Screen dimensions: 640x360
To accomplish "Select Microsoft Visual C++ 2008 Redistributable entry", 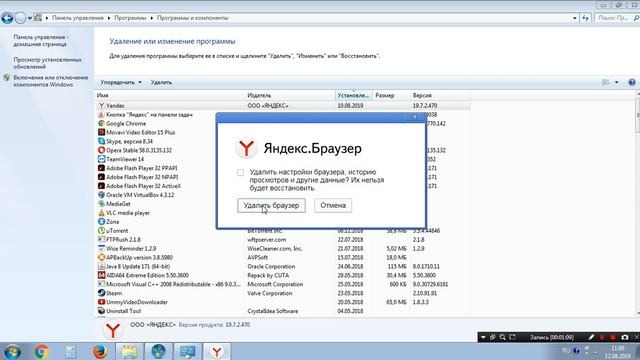I will tap(173, 284).
